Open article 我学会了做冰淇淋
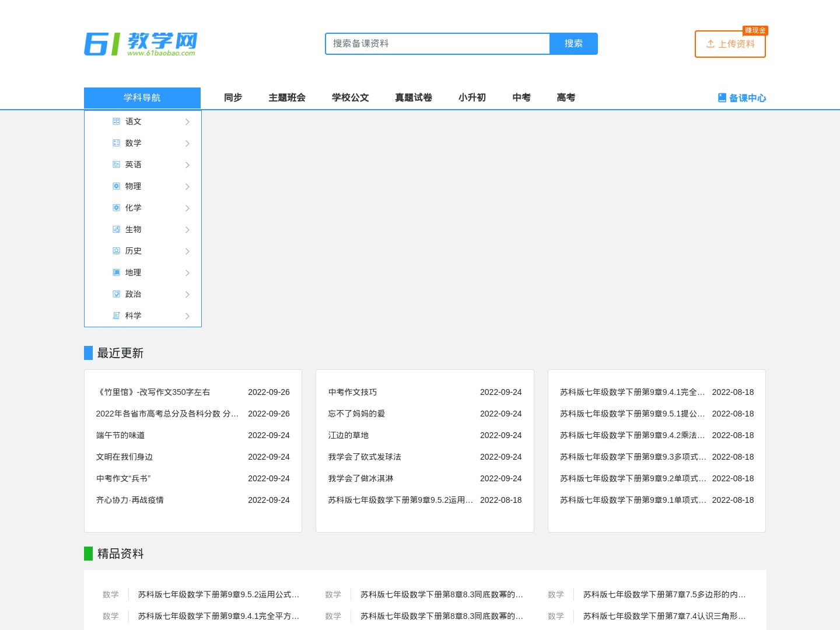Screen dimensions: 840x630 360,478
